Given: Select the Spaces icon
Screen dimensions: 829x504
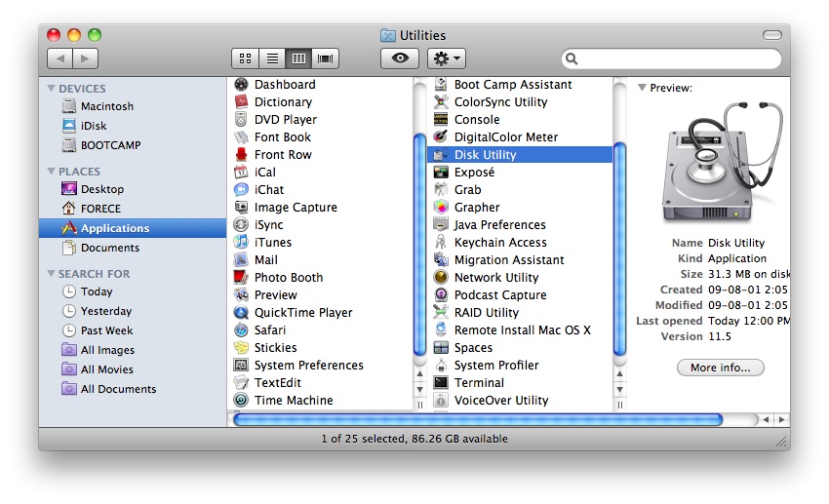Looking at the screenshot, I should click(x=441, y=347).
